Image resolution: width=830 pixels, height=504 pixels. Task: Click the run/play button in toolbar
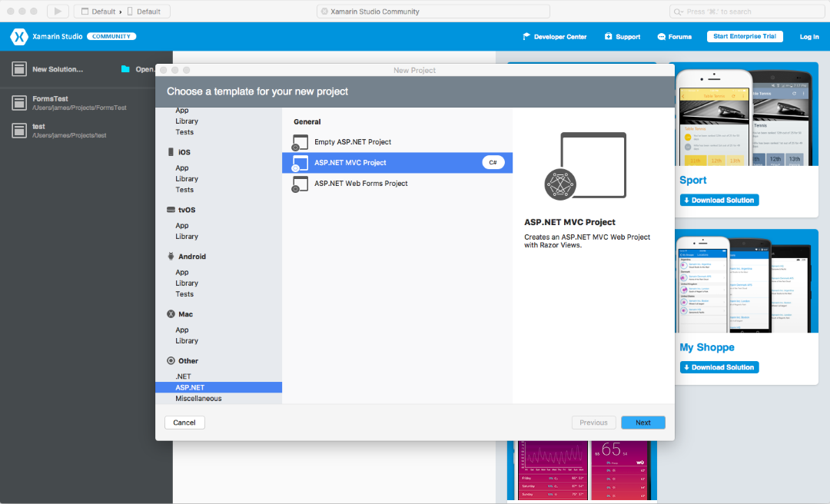[x=58, y=11]
